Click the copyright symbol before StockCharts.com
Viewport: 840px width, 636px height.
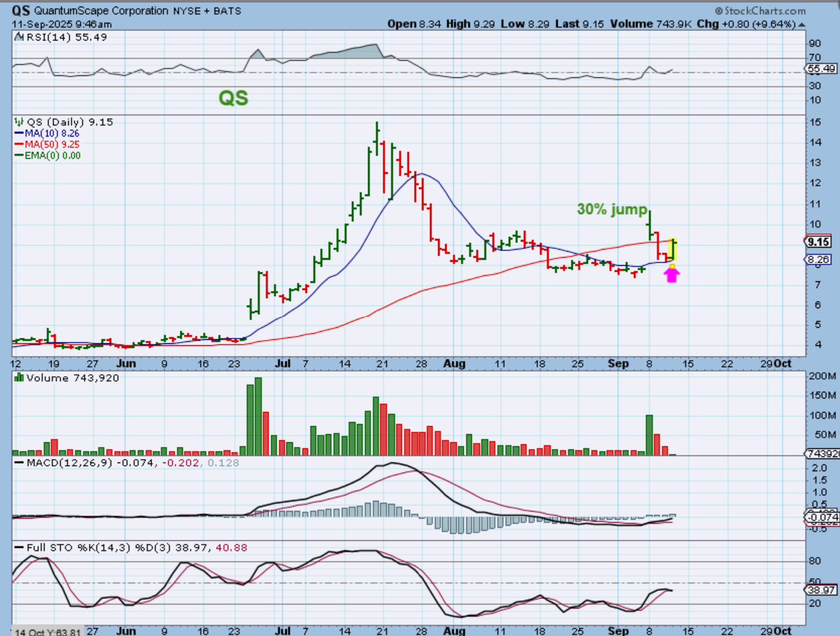pos(719,11)
